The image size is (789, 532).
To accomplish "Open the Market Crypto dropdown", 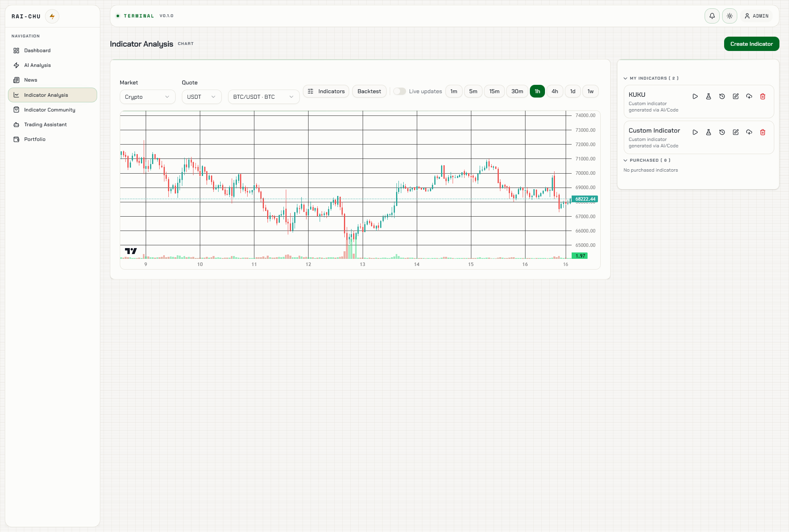I will point(147,97).
